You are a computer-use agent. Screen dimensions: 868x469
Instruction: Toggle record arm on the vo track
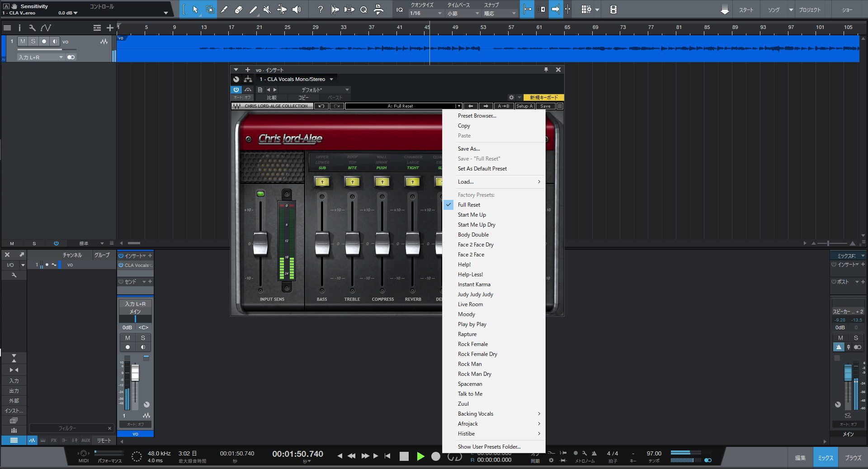[x=44, y=41]
